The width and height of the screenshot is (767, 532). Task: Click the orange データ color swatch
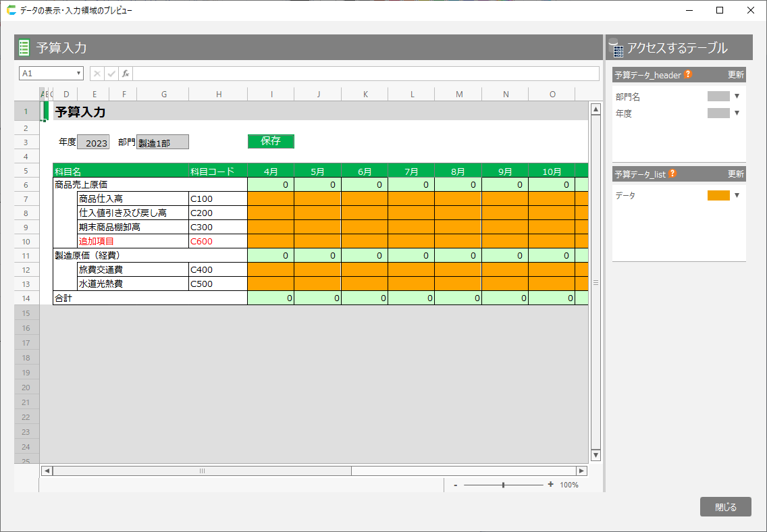718,196
